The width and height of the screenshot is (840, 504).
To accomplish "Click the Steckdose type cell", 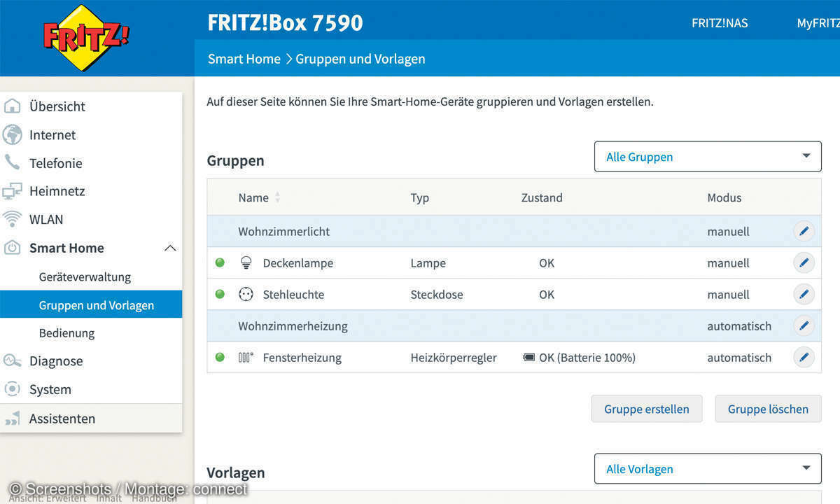I will (x=436, y=295).
